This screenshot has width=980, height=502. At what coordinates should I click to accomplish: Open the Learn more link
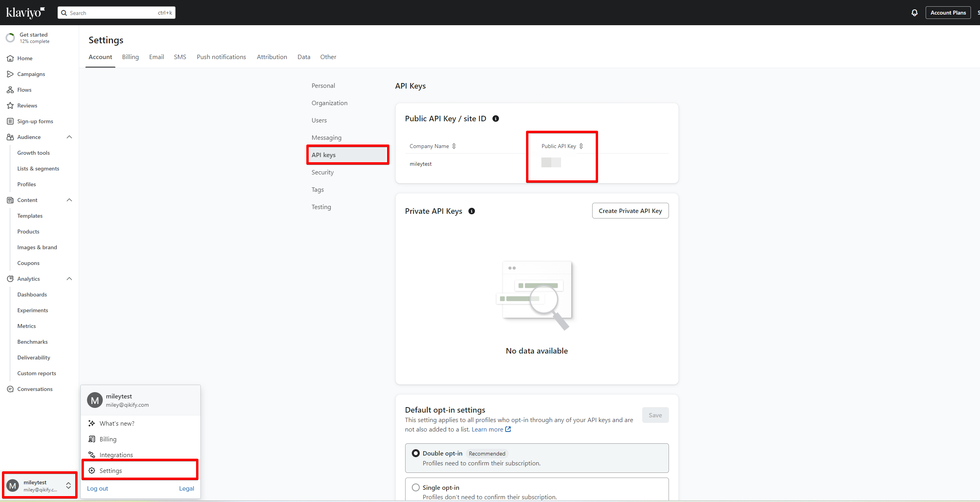click(x=487, y=429)
